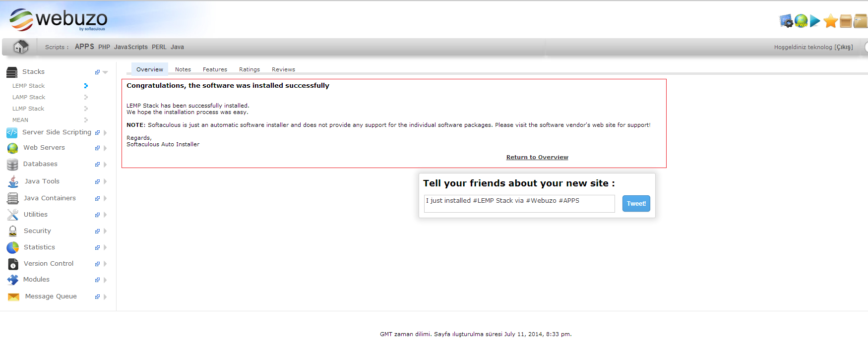Click the Java Tools coffee cup icon

coord(13,181)
